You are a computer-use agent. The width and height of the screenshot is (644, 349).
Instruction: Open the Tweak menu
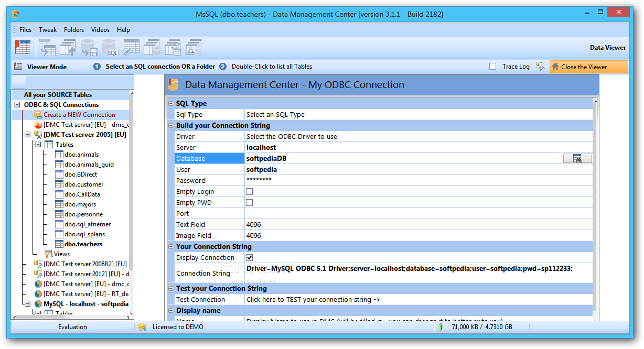coord(48,30)
